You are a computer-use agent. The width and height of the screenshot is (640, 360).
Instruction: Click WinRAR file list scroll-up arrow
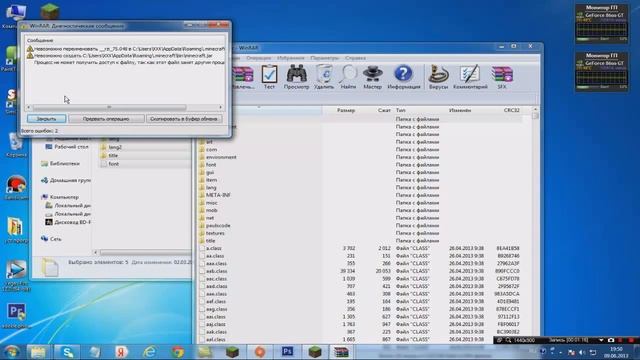[x=536, y=110]
